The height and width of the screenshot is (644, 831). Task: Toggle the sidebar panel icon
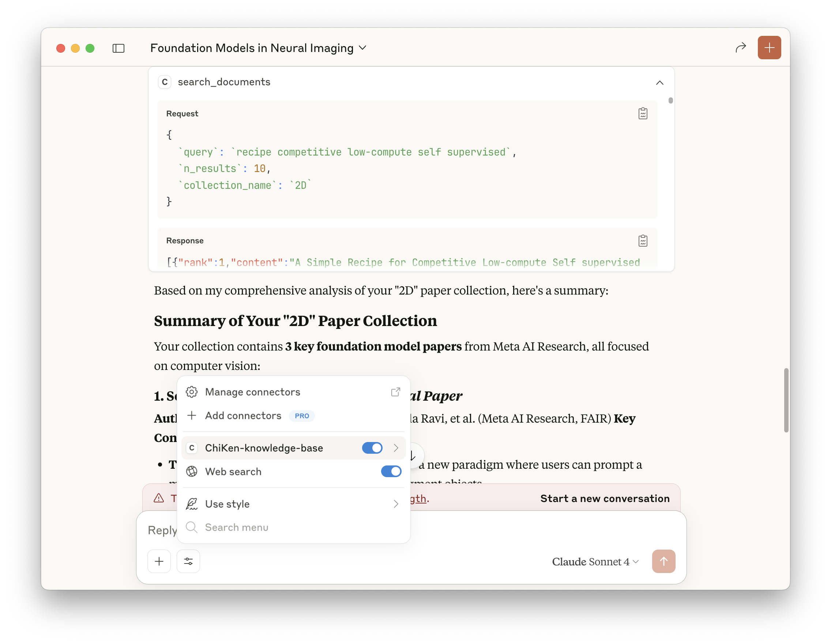(x=119, y=48)
